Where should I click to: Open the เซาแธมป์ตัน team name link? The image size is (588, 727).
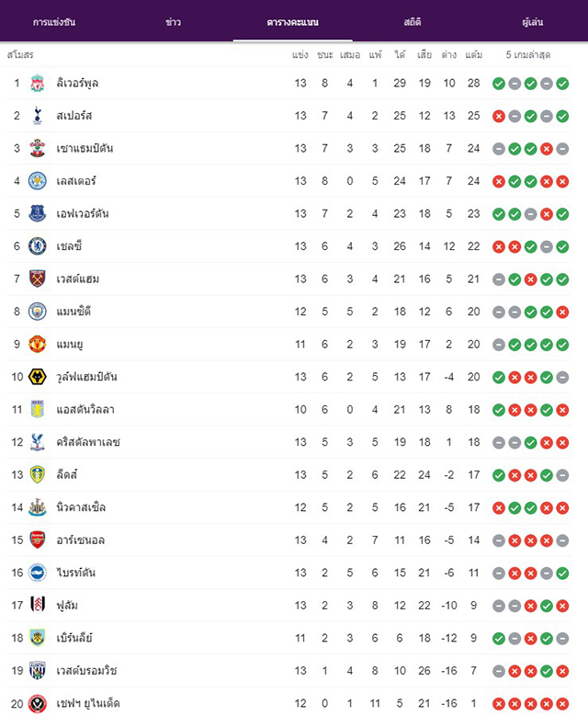pos(85,148)
